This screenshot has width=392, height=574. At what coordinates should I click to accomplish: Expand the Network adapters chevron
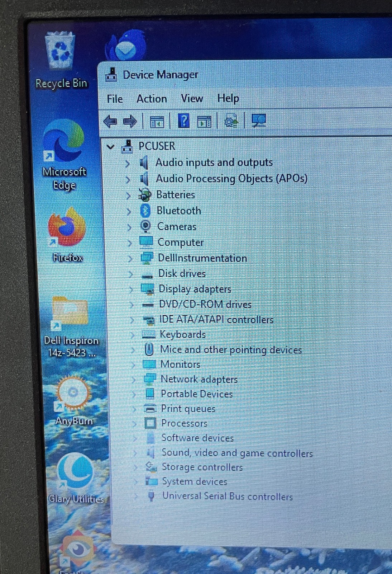pos(134,380)
